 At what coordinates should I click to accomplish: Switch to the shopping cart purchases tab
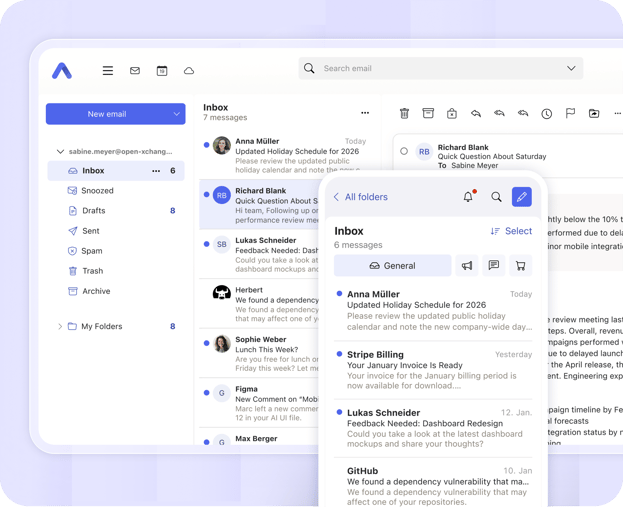click(520, 265)
